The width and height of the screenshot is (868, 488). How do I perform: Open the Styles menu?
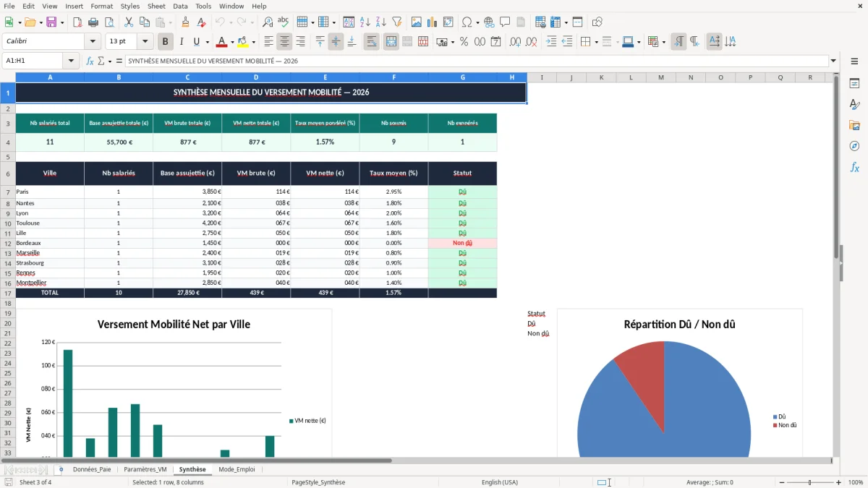[x=130, y=6]
